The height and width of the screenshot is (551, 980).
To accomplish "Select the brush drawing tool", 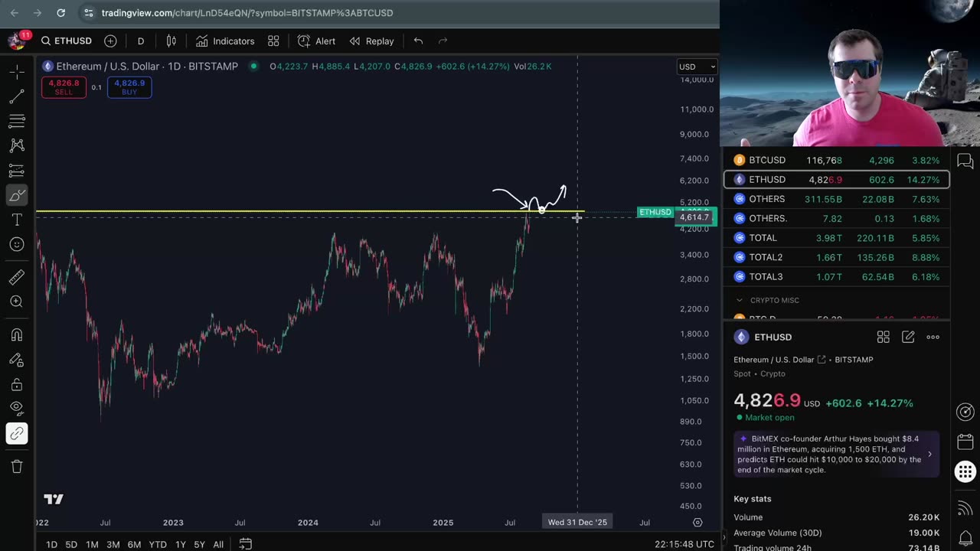I will (17, 195).
